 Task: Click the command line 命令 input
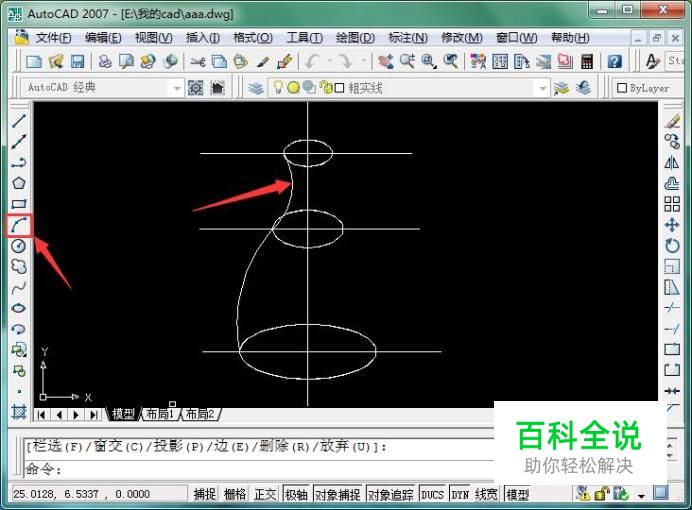click(x=258, y=469)
